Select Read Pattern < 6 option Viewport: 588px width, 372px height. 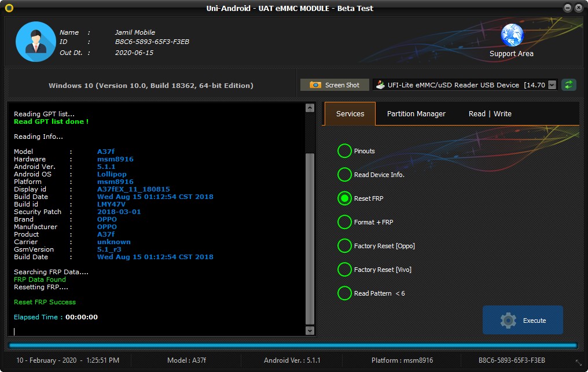344,293
